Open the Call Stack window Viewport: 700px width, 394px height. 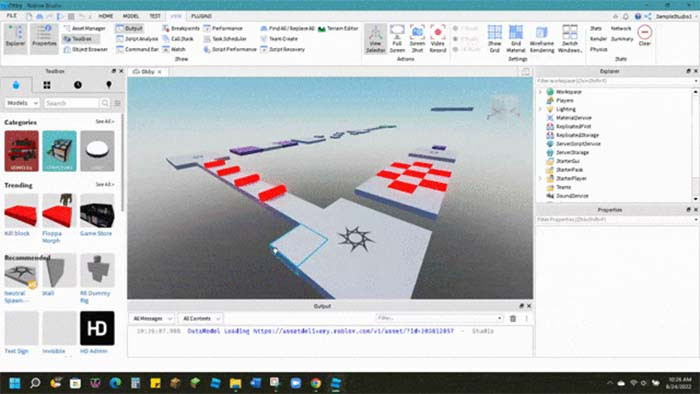click(x=178, y=39)
